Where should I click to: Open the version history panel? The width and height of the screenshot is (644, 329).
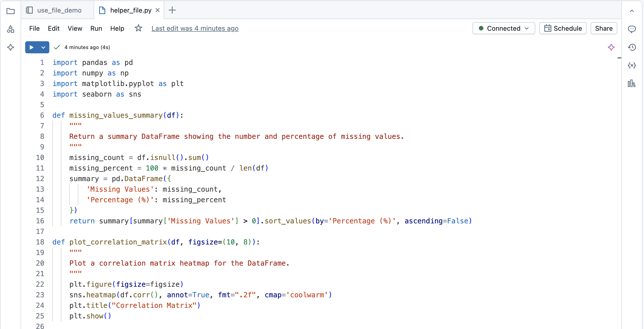(x=632, y=47)
